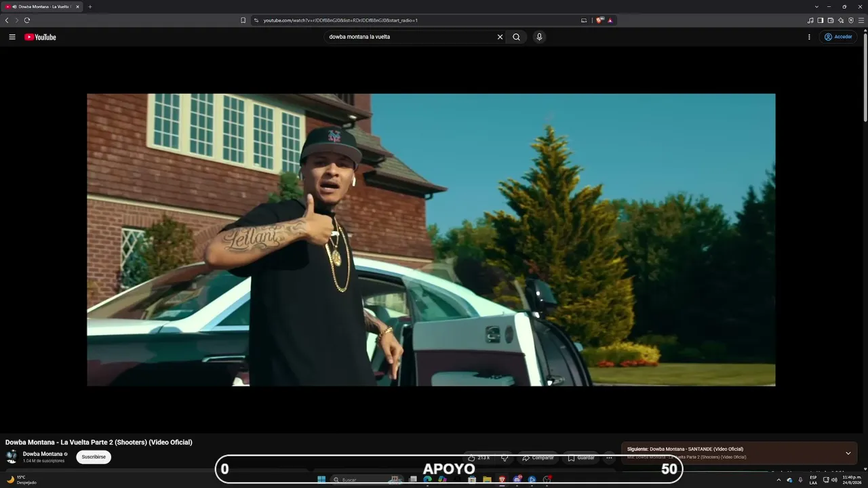The width and height of the screenshot is (868, 488).
Task: Open the ESP LAA language switcher
Action: pyautogui.click(x=813, y=480)
